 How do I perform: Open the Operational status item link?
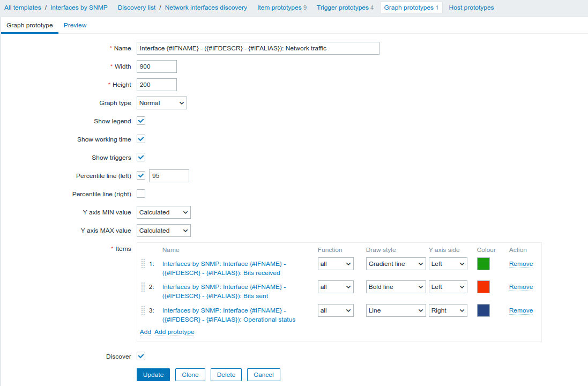tap(229, 315)
